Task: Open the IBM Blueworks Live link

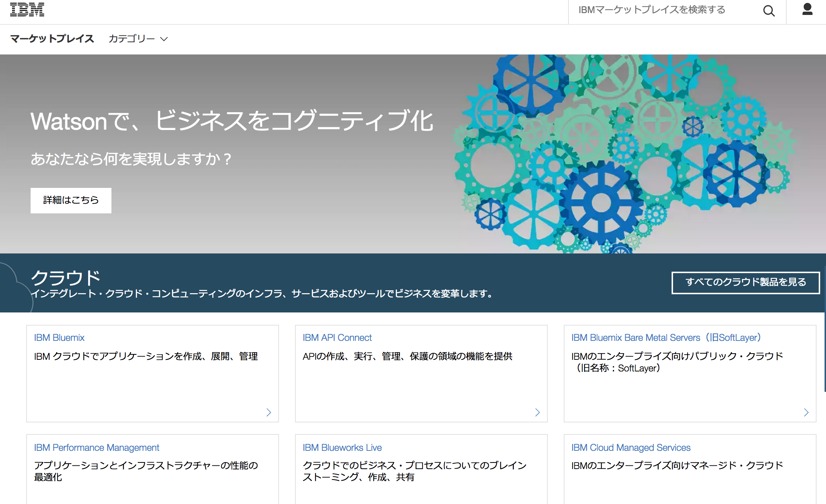Action: tap(342, 448)
